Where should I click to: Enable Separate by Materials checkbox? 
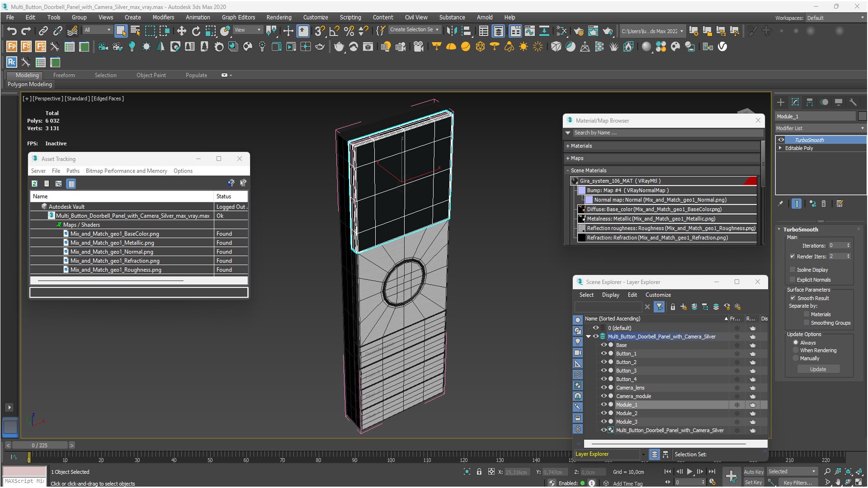pos(806,314)
